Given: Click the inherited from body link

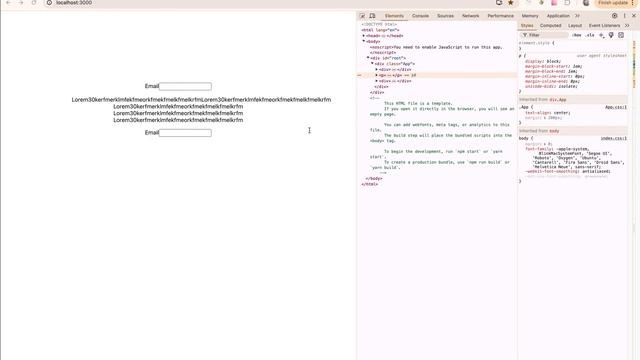Looking at the screenshot, I should (554, 131).
